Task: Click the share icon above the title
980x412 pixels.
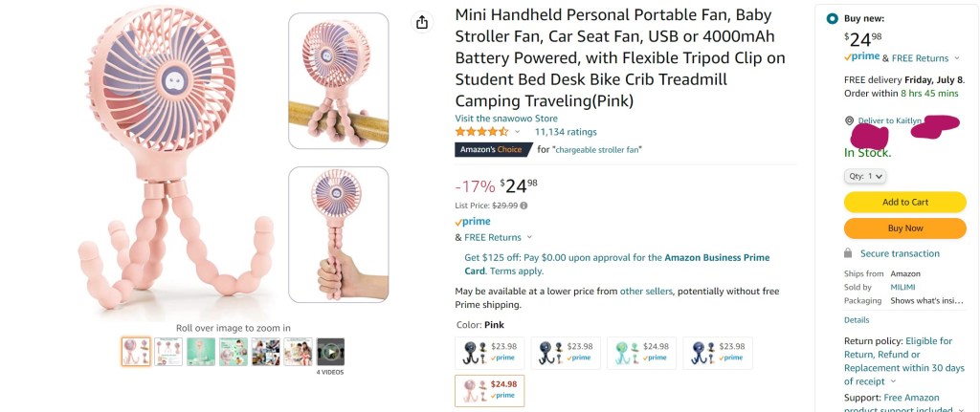Action: [x=421, y=22]
